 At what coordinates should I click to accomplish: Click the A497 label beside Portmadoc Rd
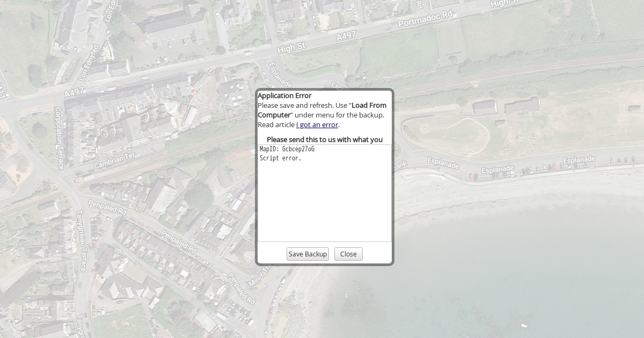(346, 36)
